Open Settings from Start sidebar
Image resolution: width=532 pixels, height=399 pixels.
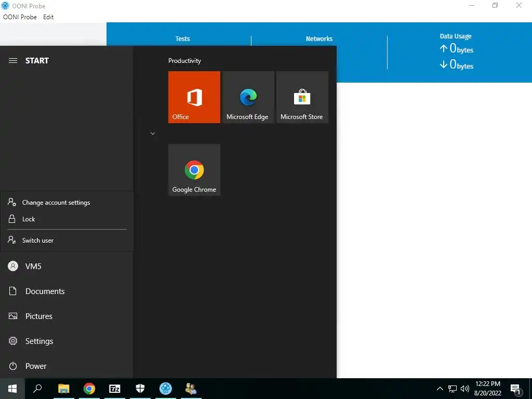[x=66, y=341]
